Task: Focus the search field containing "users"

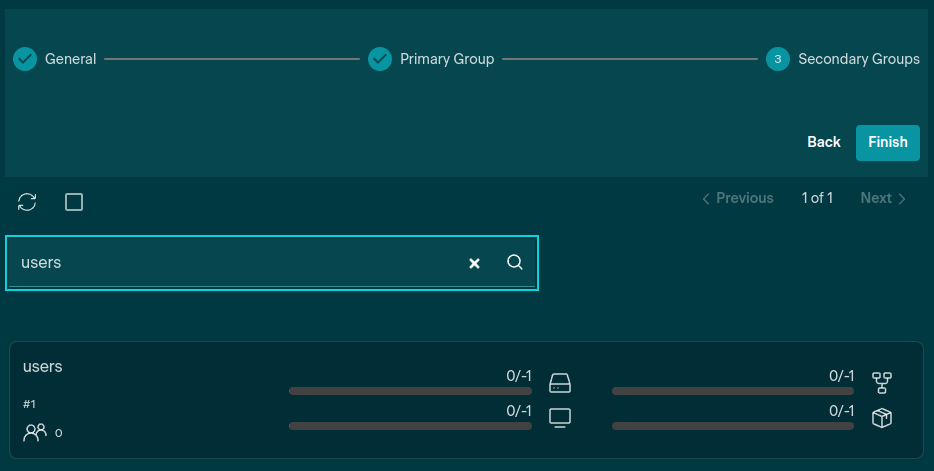Action: click(235, 263)
